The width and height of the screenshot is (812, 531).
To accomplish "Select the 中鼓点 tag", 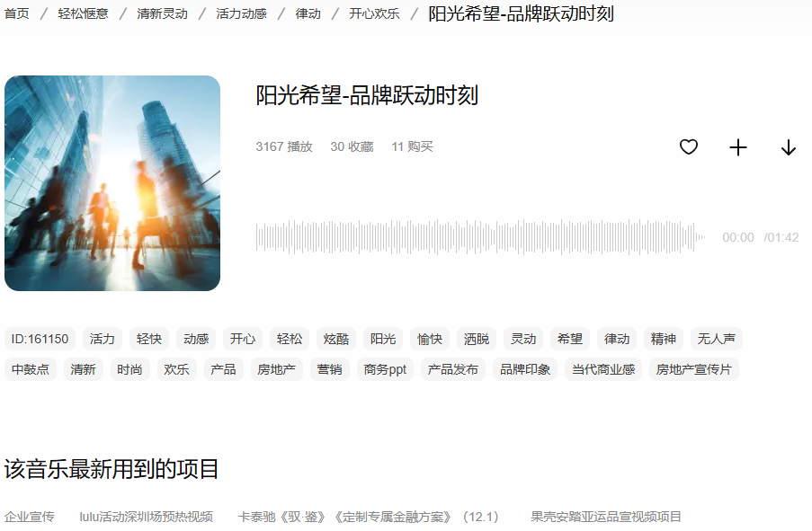I will pyautogui.click(x=31, y=369).
